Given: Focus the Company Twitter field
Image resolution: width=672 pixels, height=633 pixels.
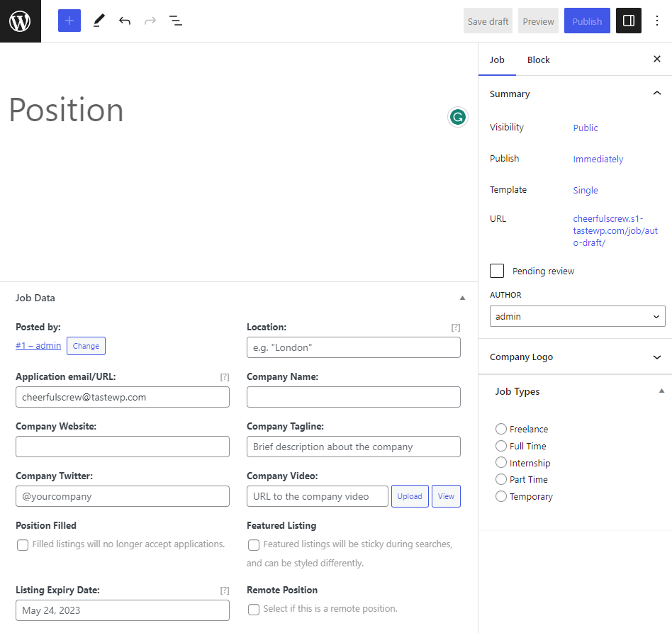Looking at the screenshot, I should pyautogui.click(x=123, y=496).
